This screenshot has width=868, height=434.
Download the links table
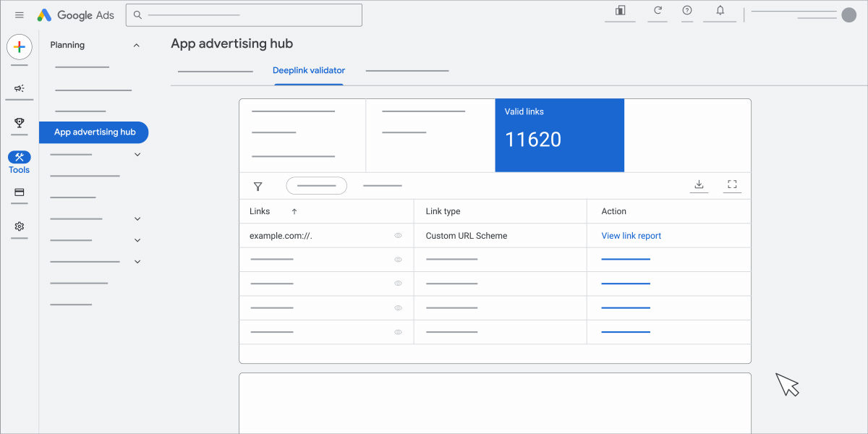pos(699,185)
